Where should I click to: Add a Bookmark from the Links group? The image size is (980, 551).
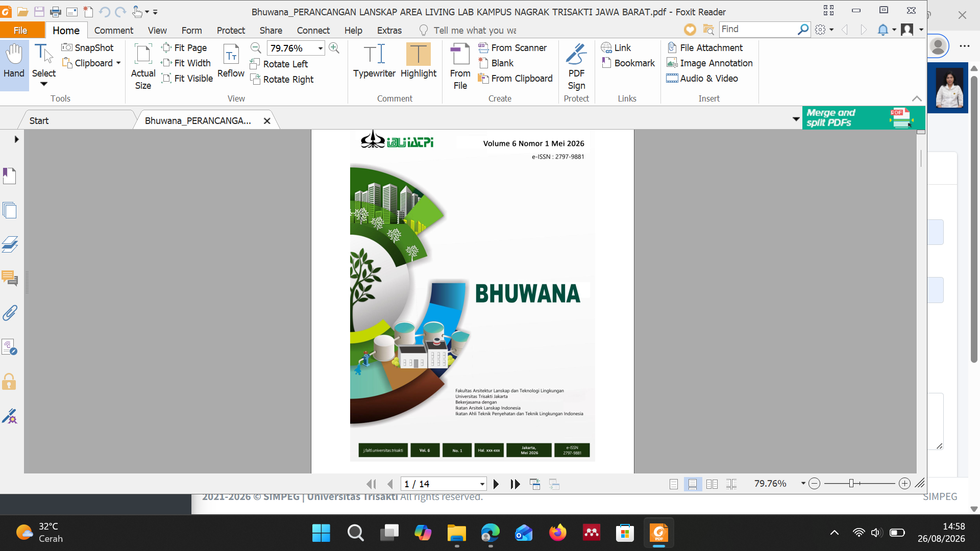point(628,63)
